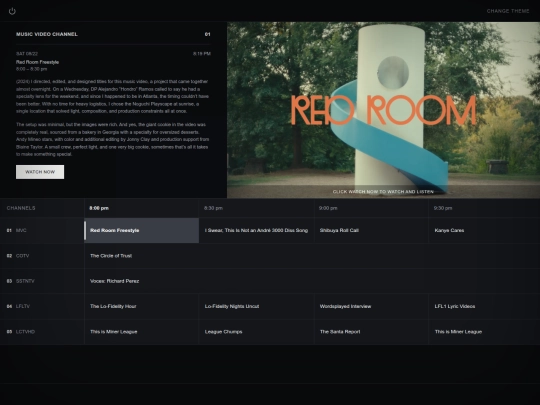
Task: Select the Shibuya Roll Call program
Action: coord(371,230)
